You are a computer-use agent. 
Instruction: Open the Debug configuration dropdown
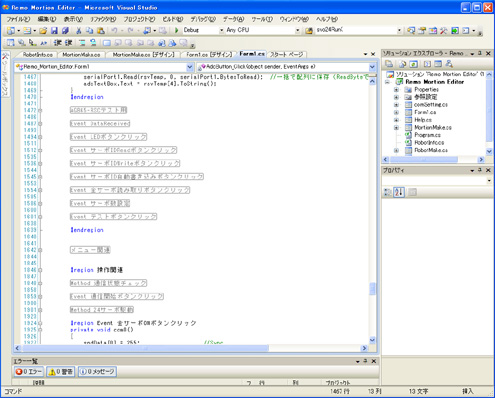click(221, 30)
